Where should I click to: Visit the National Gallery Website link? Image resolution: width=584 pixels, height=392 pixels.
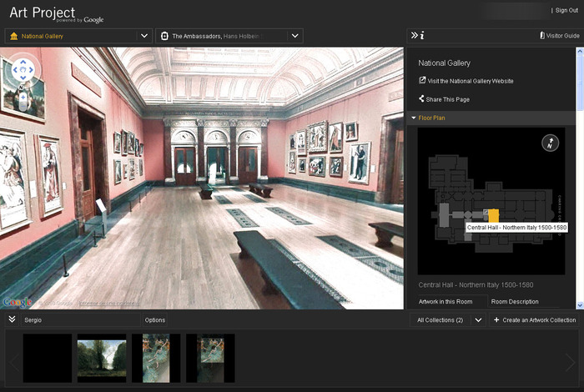coord(471,81)
